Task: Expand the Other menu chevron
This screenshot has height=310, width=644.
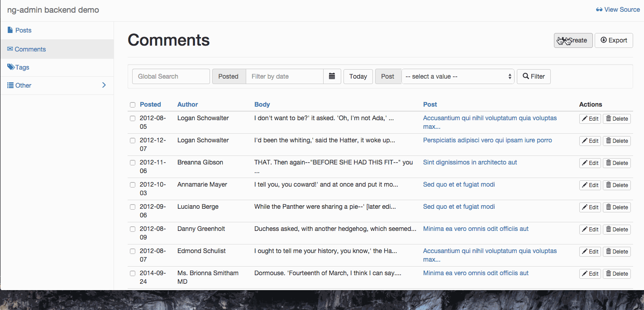Action: coord(104,85)
